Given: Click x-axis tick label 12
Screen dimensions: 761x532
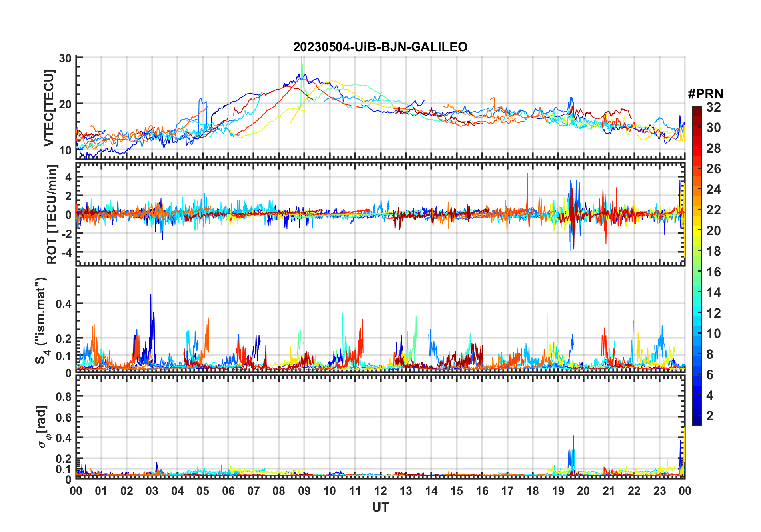Looking at the screenshot, I should (380, 491).
